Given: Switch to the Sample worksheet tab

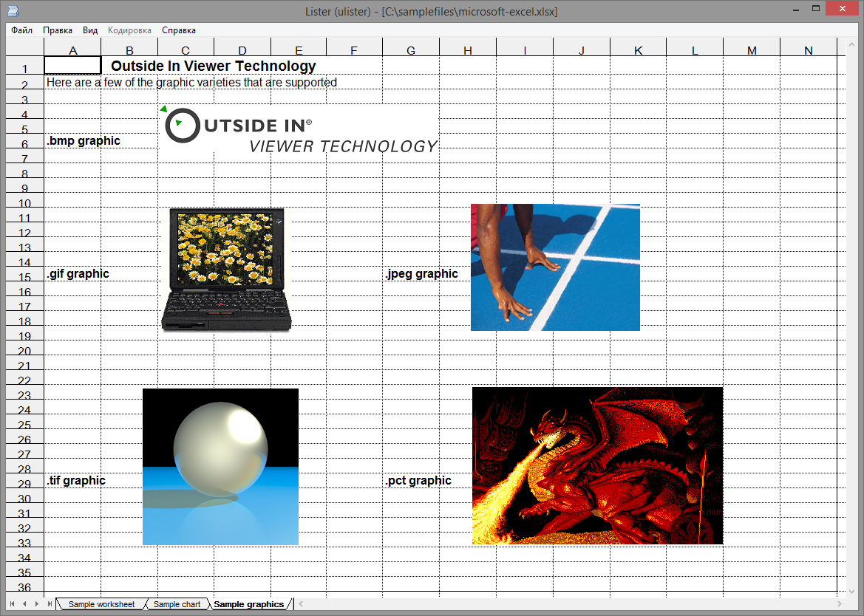Looking at the screenshot, I should pos(101,604).
